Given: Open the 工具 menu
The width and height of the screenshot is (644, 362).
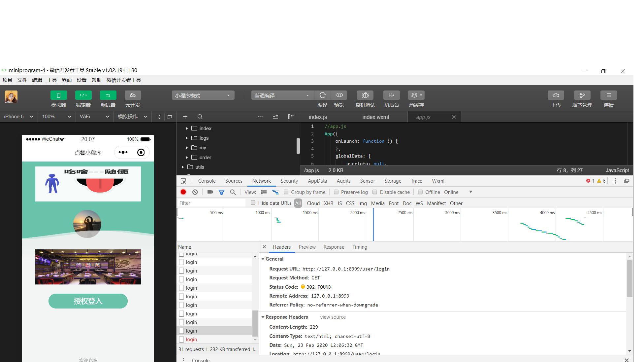Looking at the screenshot, I should tap(52, 80).
